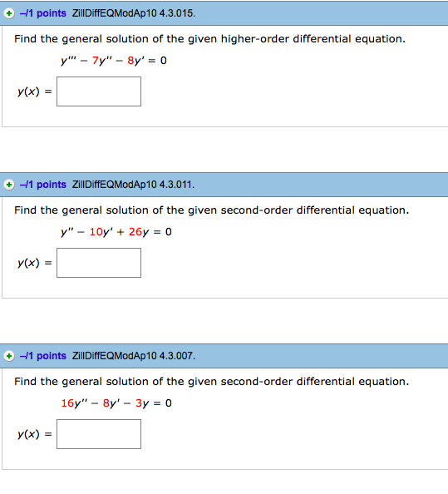Click the higher-order differential equation instruction text
The width and height of the screenshot is (448, 494).
point(210,39)
